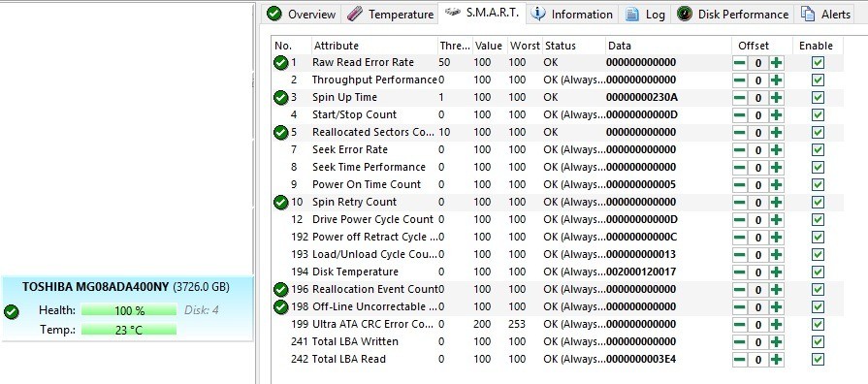Uncheck Enable for Raw Read Error Rate
The image size is (868, 384).
[x=818, y=62]
